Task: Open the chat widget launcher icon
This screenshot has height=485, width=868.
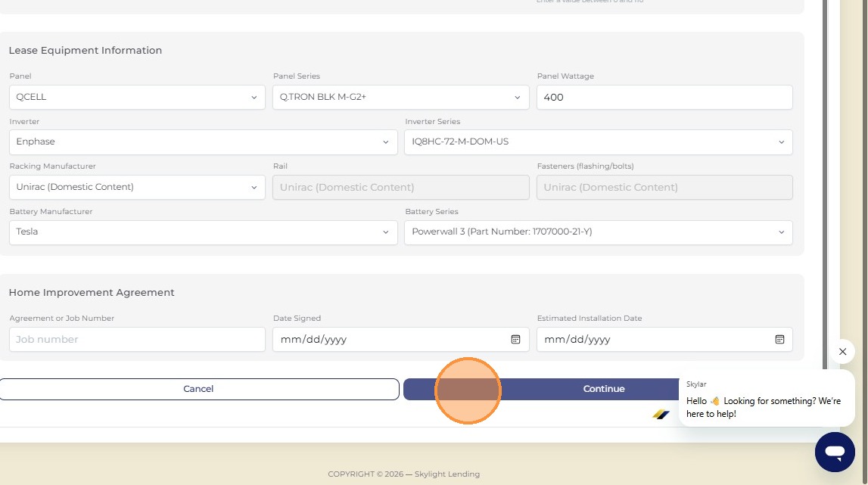Action: point(835,452)
